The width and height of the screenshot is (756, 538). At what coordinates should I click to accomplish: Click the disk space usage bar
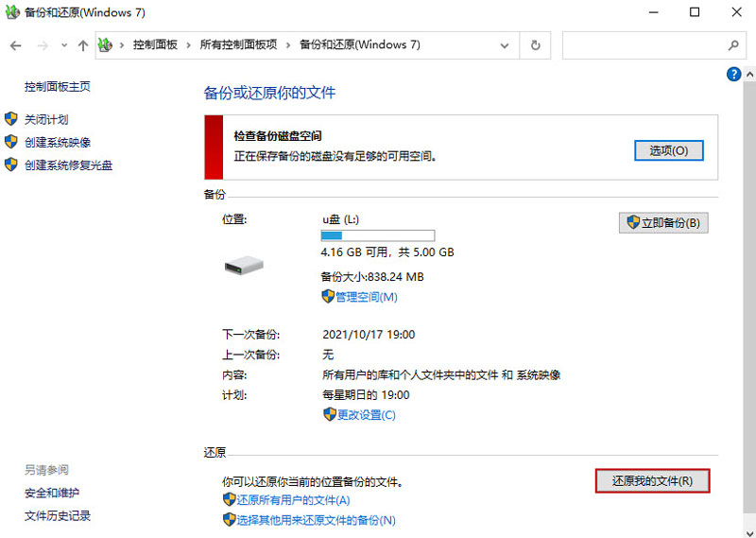pos(378,236)
